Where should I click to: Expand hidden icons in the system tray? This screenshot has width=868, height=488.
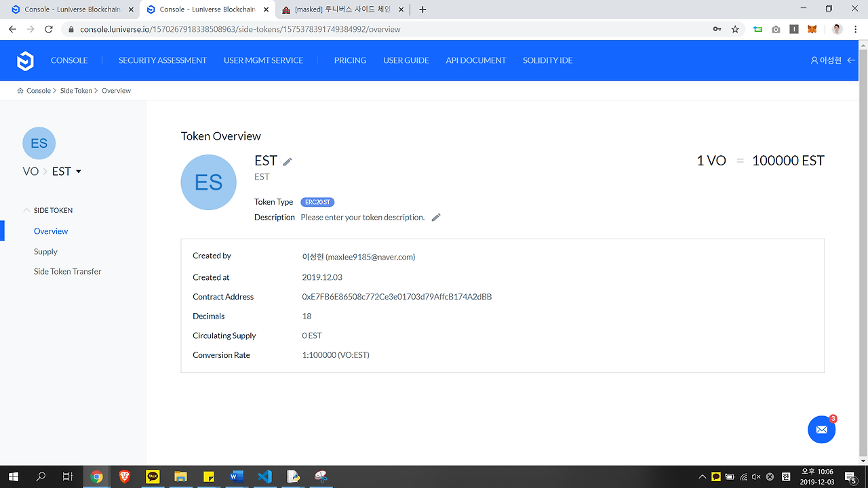pyautogui.click(x=702, y=476)
